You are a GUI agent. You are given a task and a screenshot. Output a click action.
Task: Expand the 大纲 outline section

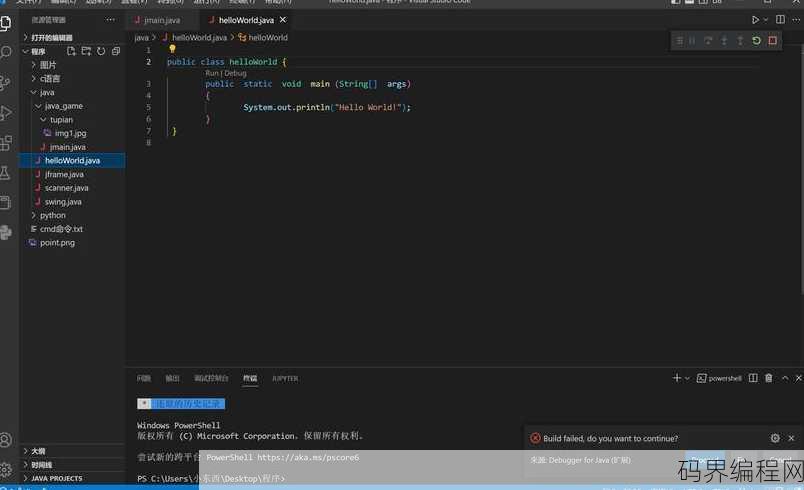click(x=74, y=451)
